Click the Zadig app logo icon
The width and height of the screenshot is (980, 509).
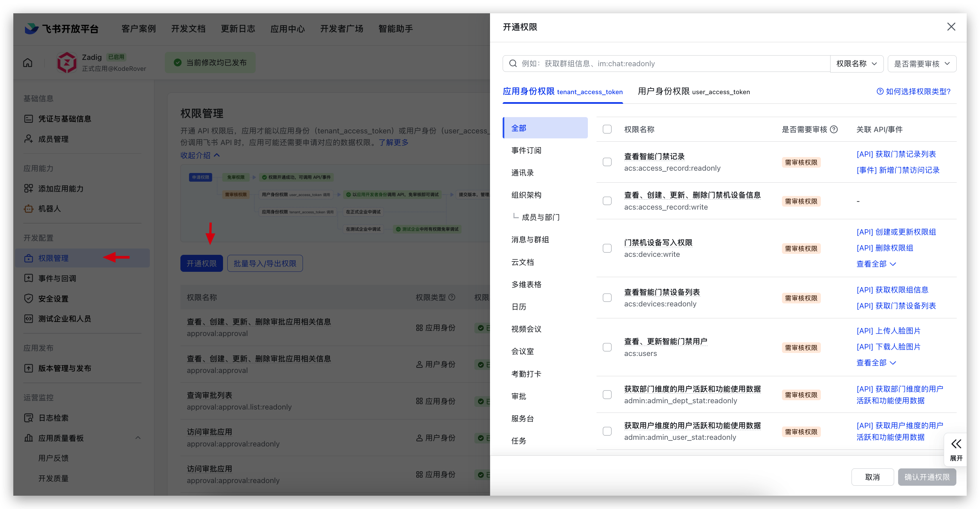click(67, 62)
